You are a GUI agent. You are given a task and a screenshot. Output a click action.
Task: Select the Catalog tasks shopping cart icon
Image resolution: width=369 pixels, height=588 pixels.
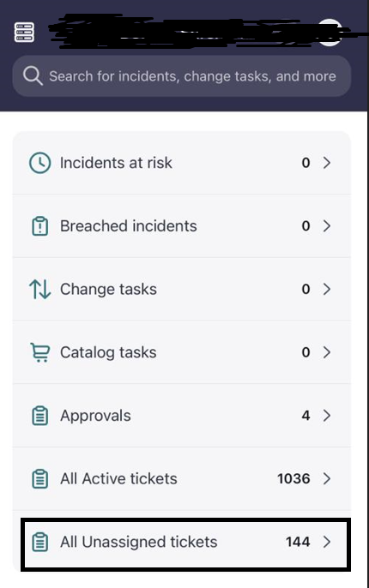pos(39,352)
